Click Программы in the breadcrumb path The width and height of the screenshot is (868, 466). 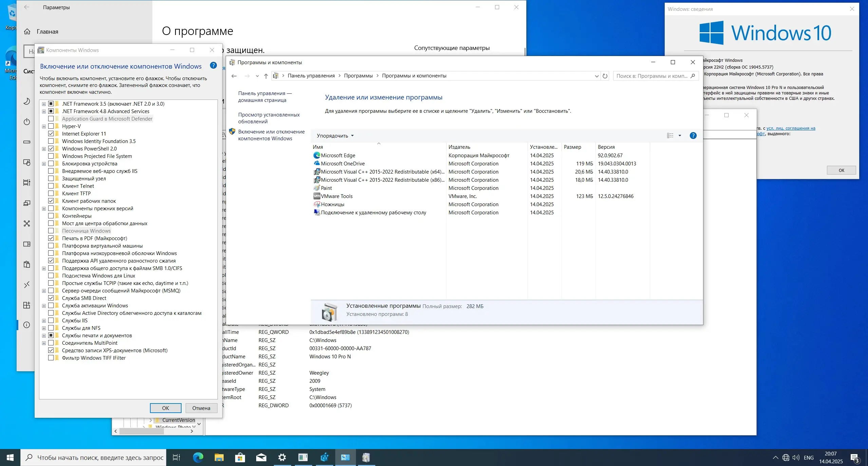click(358, 76)
